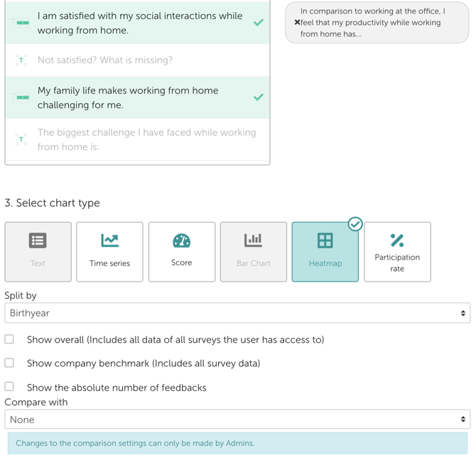Click drag handle icon of social interactions question
This screenshot has height=458, width=476.
[21, 23]
